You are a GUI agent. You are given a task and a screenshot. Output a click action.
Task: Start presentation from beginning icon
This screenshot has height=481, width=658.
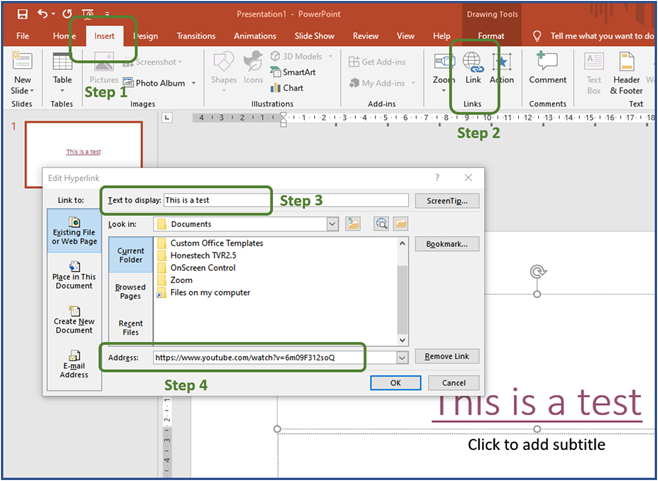[88, 14]
